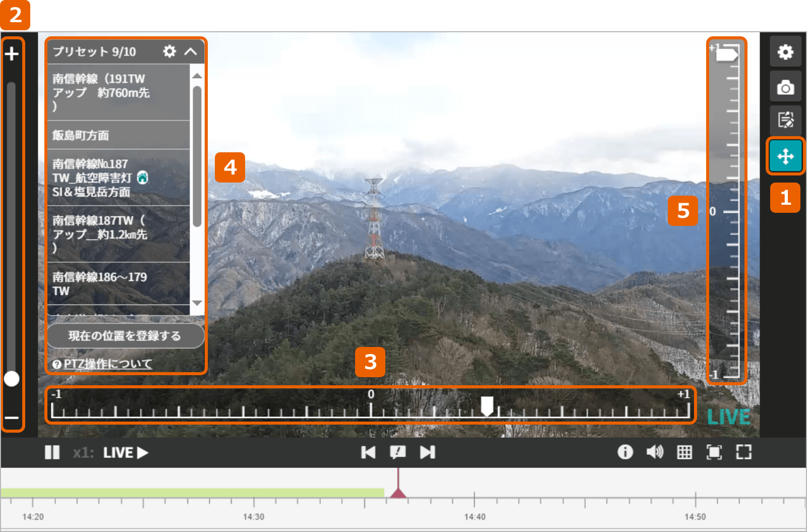Select the 南信幹線186～179 TW preset
Screen dimensions: 807x532
118,283
